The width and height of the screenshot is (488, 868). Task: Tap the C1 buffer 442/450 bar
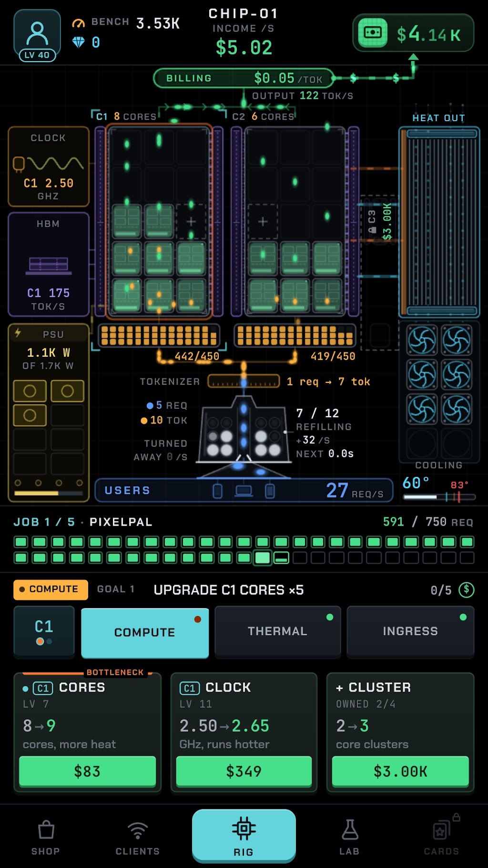159,336
